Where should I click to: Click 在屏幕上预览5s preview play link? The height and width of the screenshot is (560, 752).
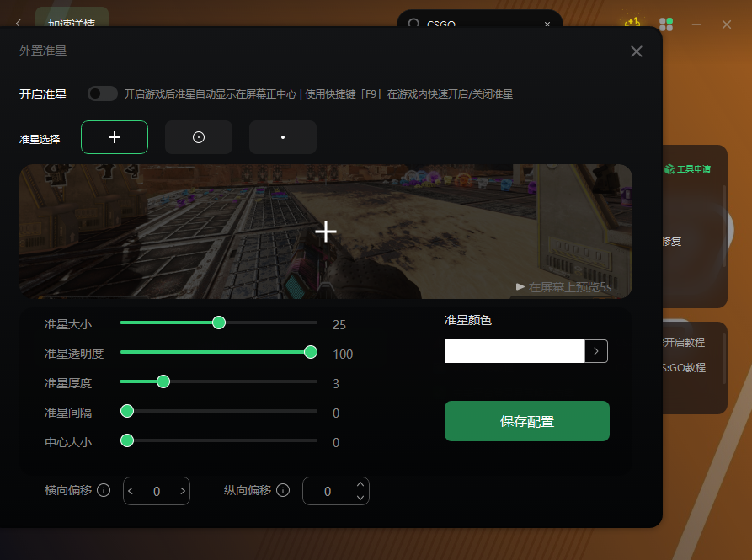coord(563,286)
